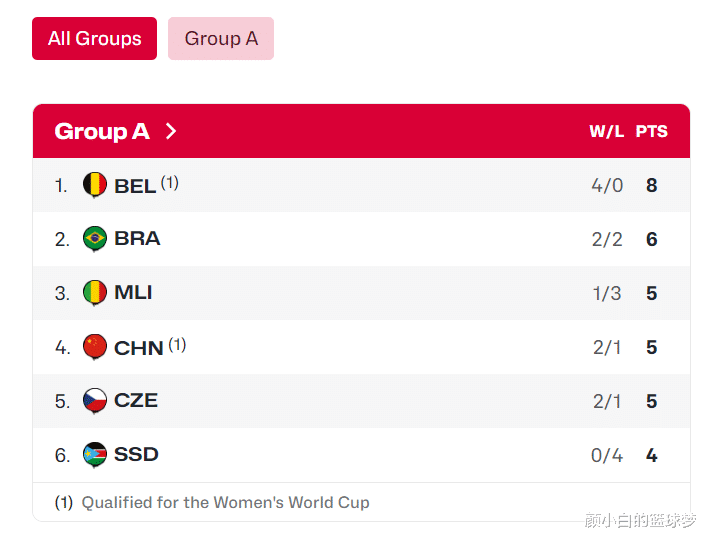
Task: Expand Group A with the chevron arrow
Action: [171, 131]
